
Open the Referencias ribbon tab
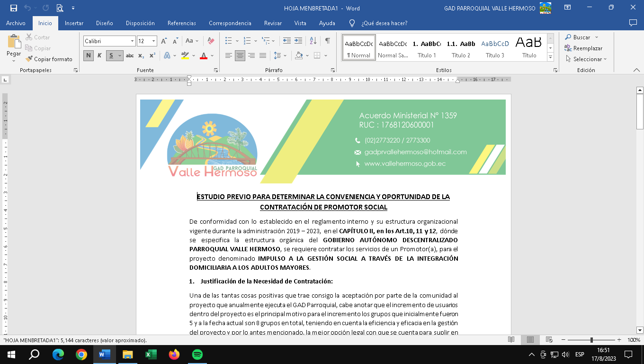[181, 23]
